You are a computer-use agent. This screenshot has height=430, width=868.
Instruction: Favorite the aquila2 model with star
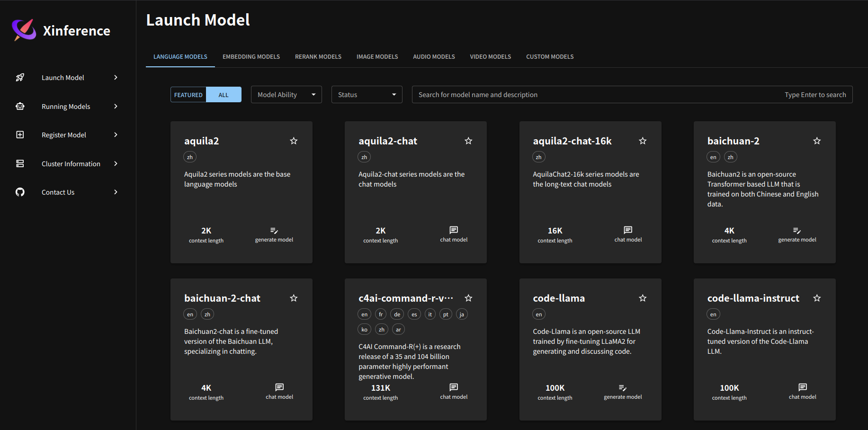(294, 141)
